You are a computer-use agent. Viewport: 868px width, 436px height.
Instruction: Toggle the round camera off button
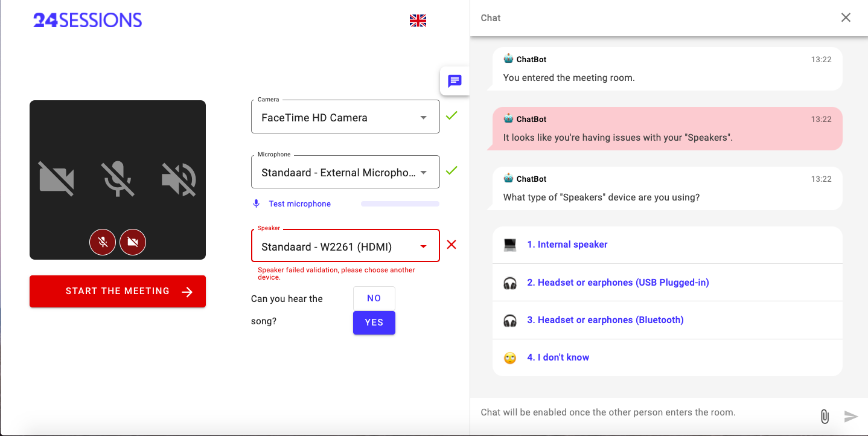[133, 242]
